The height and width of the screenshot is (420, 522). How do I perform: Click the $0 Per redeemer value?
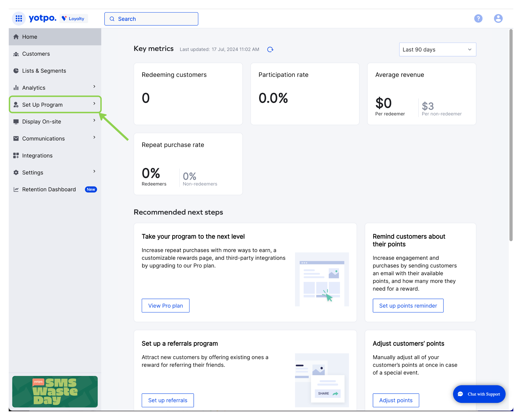pos(383,103)
